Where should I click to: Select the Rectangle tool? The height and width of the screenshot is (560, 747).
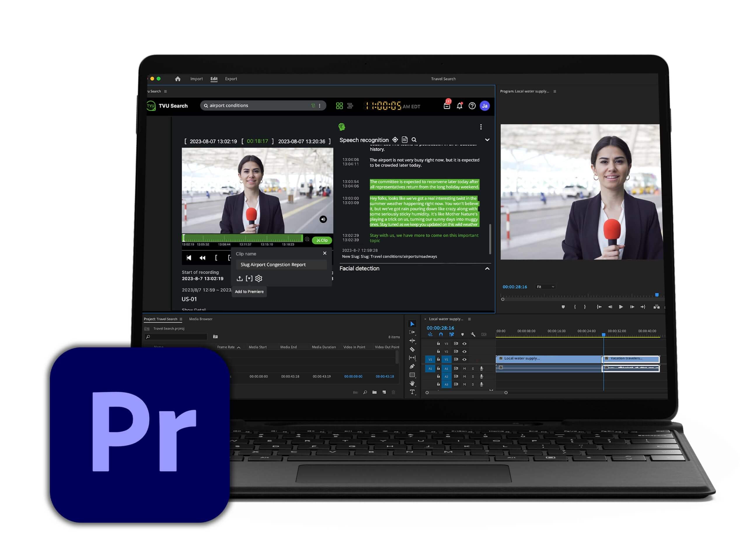tap(412, 375)
